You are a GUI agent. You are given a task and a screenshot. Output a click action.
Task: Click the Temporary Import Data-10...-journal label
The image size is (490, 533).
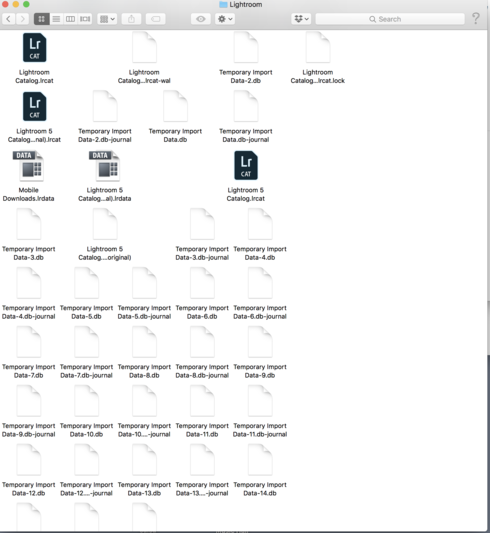click(x=144, y=430)
